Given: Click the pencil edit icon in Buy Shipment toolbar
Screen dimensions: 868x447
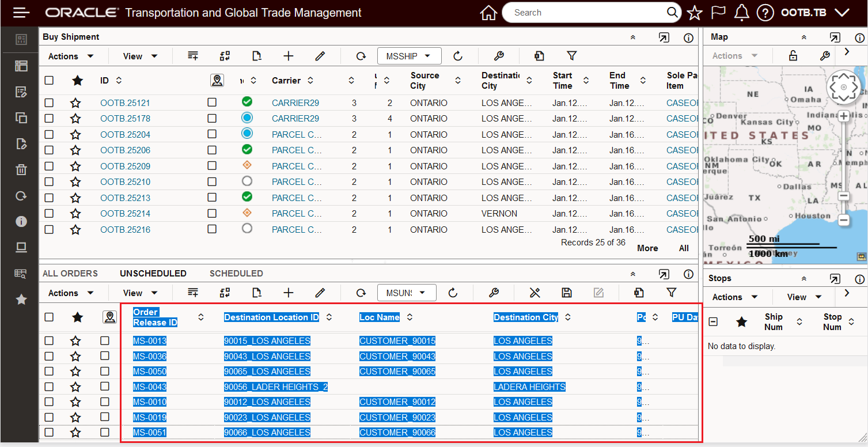Looking at the screenshot, I should [320, 56].
